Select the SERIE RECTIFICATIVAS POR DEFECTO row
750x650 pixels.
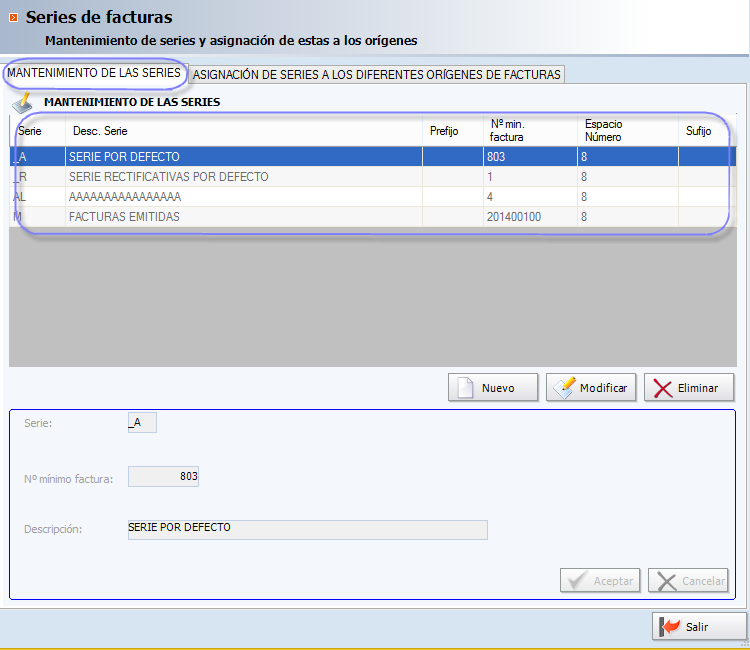coord(373,177)
